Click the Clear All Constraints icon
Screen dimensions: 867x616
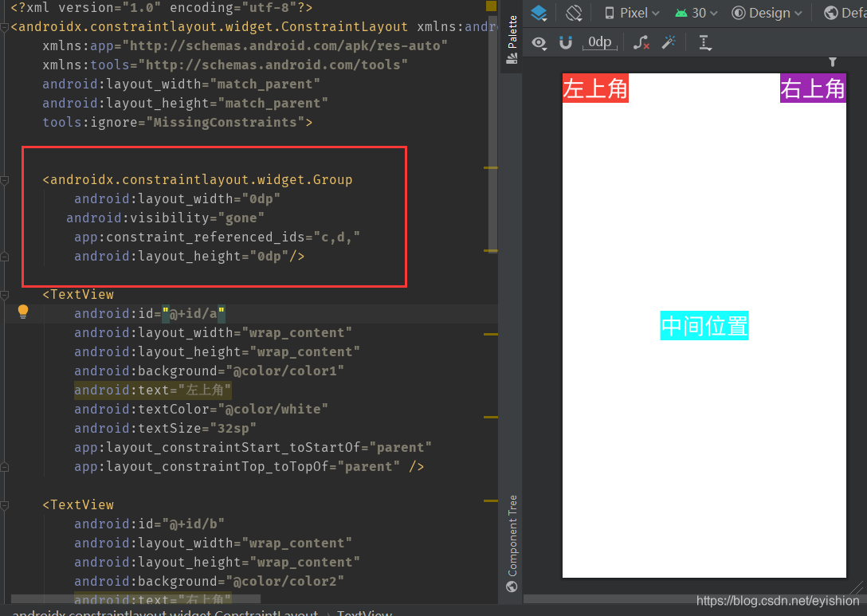(x=641, y=42)
